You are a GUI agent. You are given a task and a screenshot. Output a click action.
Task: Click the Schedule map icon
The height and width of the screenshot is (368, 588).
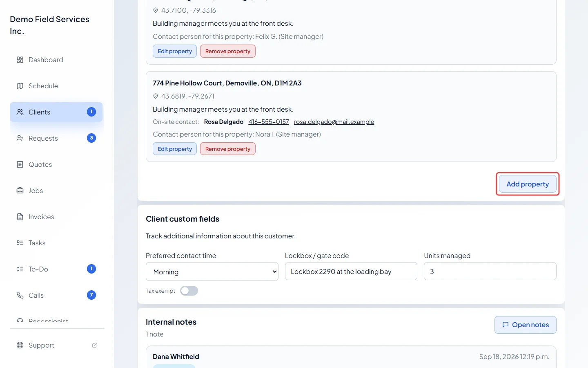[20, 86]
